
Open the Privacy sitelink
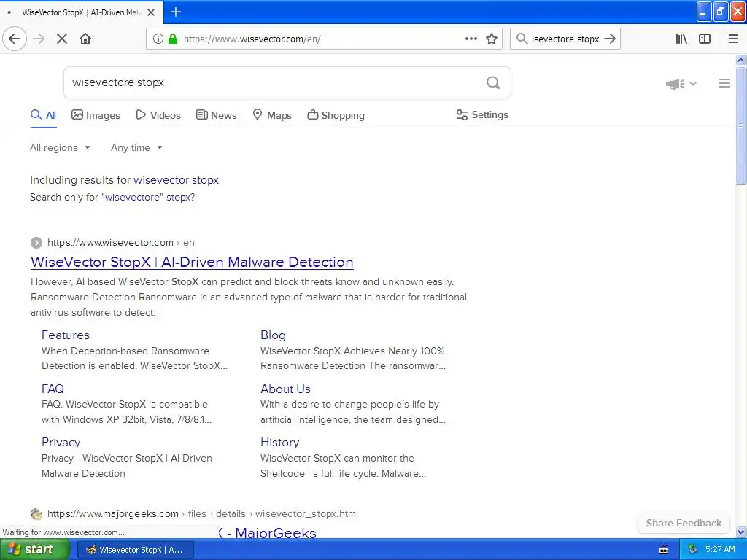tap(61, 443)
